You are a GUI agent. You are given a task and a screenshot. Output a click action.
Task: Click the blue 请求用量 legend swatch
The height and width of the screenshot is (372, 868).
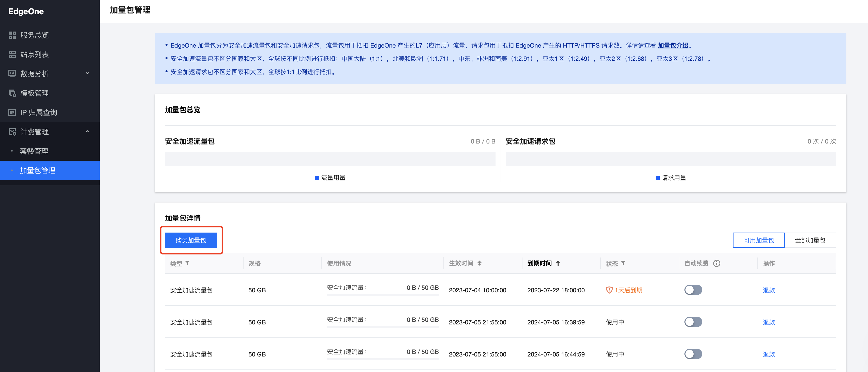[x=657, y=178]
